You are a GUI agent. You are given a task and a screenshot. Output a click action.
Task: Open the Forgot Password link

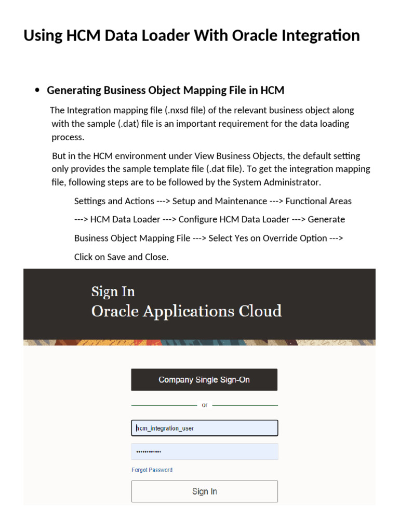pos(152,470)
